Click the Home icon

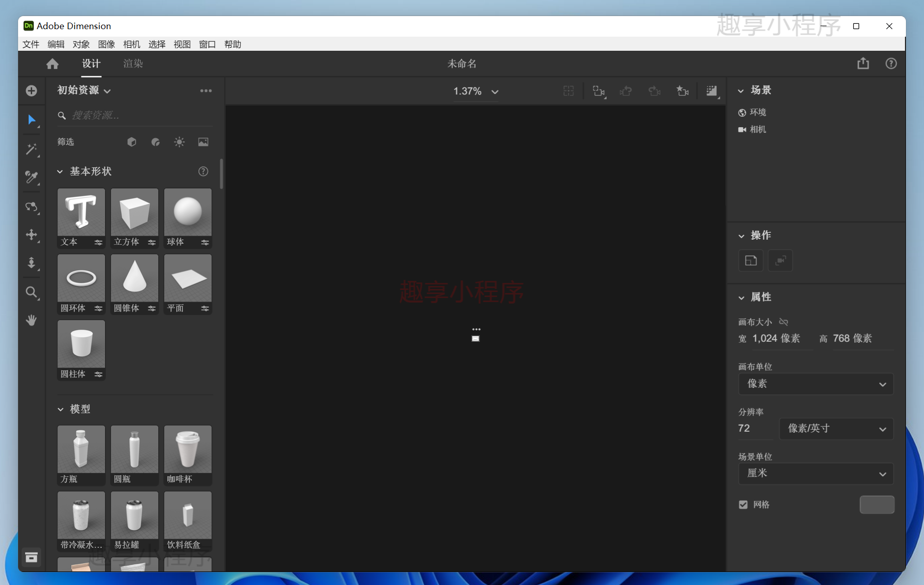click(x=52, y=64)
